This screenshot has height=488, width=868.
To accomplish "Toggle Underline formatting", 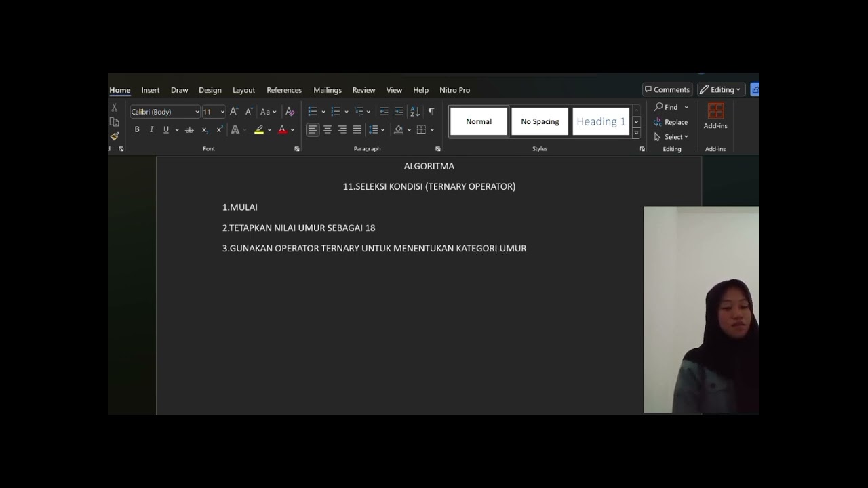I will tap(166, 129).
